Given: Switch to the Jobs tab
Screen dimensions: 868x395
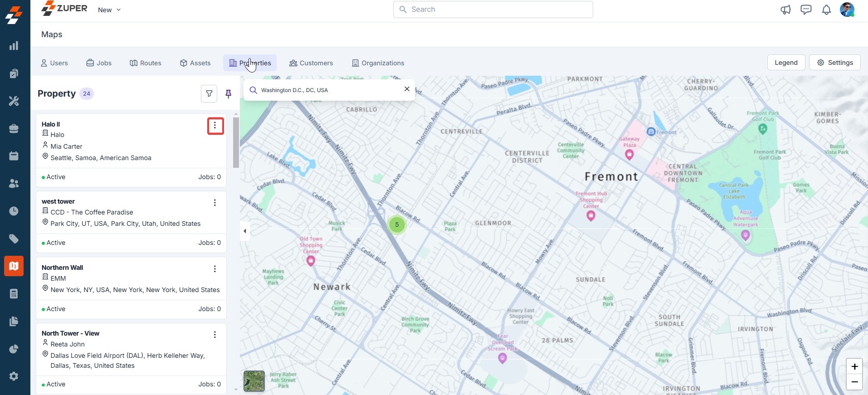Looking at the screenshot, I should coord(99,63).
